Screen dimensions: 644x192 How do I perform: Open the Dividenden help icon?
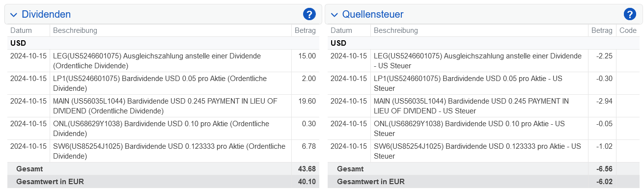(309, 15)
